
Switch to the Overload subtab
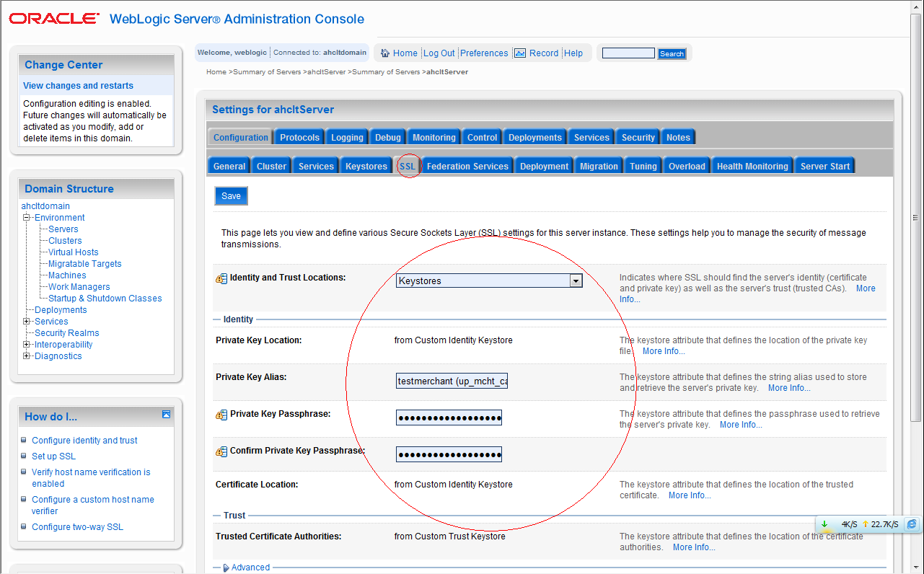click(x=687, y=167)
